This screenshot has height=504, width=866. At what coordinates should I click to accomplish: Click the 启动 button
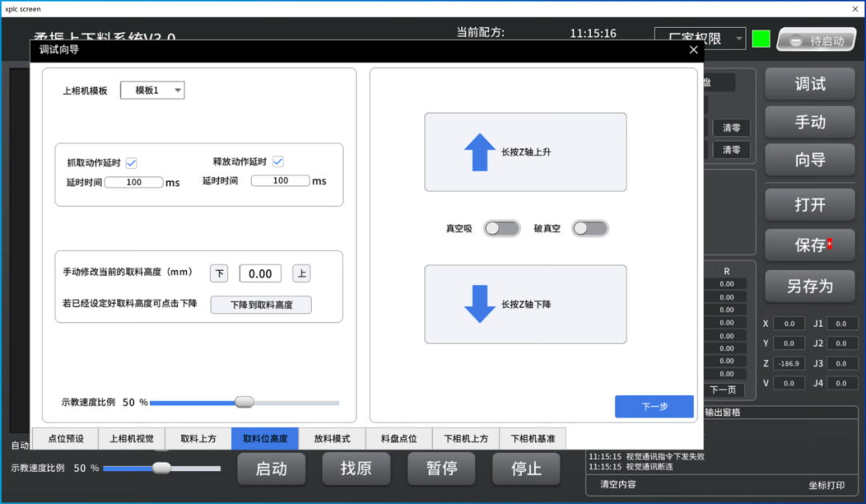tap(271, 469)
